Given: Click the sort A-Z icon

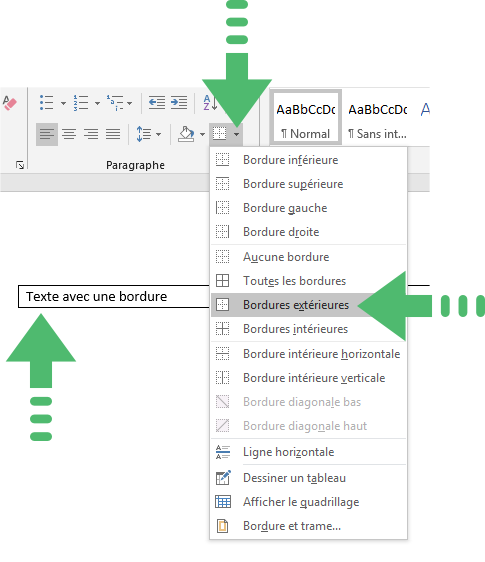Looking at the screenshot, I should [x=210, y=103].
